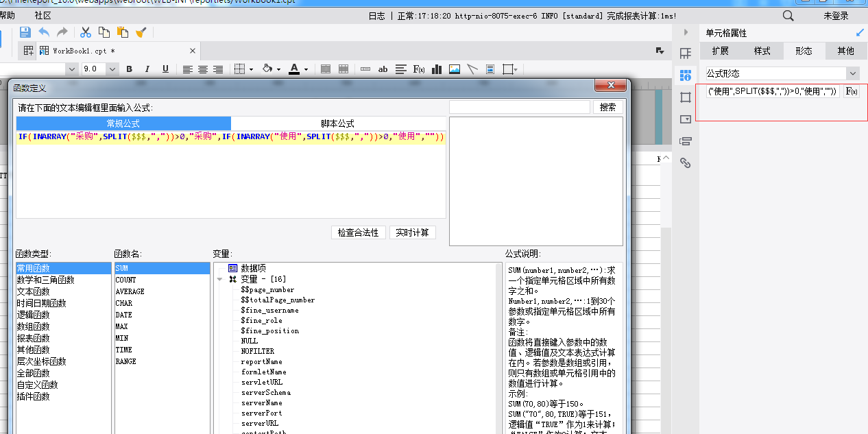Open the border style dropdown arrow
Viewport: 868px width, 434px height.
point(251,69)
